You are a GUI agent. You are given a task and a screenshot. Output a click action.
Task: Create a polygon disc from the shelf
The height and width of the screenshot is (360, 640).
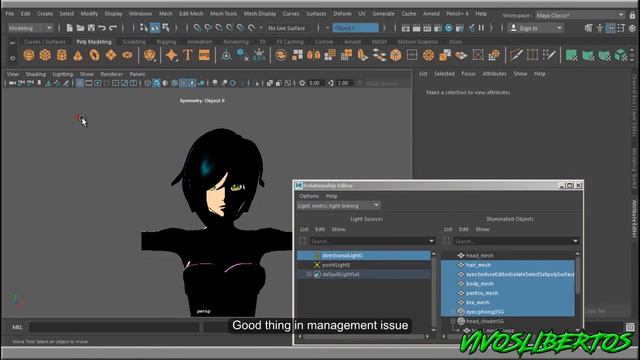[x=127, y=55]
